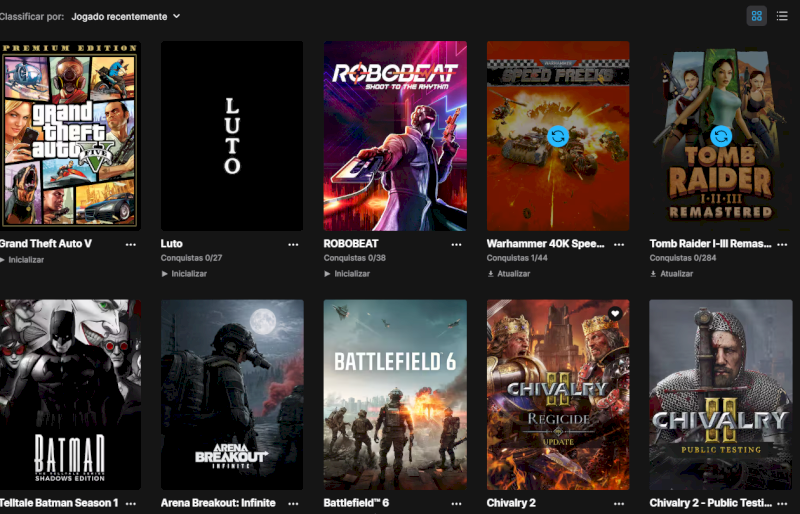Image resolution: width=800 pixels, height=514 pixels.
Task: Click the Warhammer 40K Spee... title
Action: pos(545,243)
